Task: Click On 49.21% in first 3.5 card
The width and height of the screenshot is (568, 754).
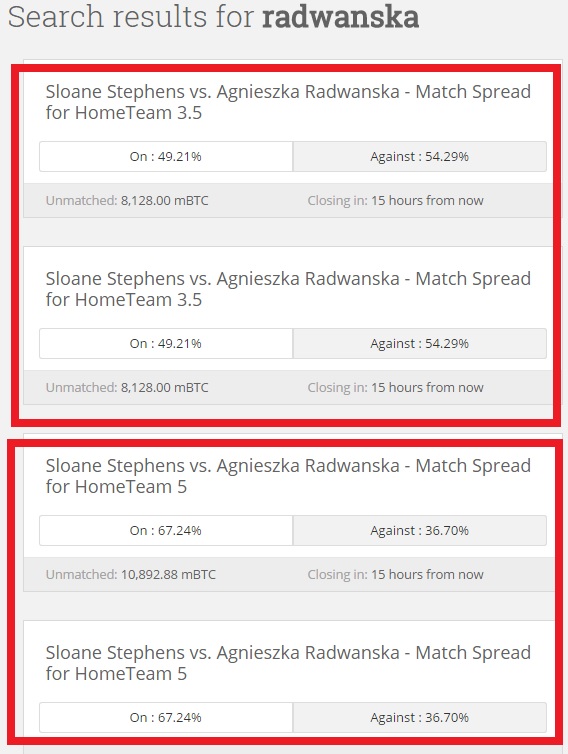Action: pyautogui.click(x=166, y=156)
